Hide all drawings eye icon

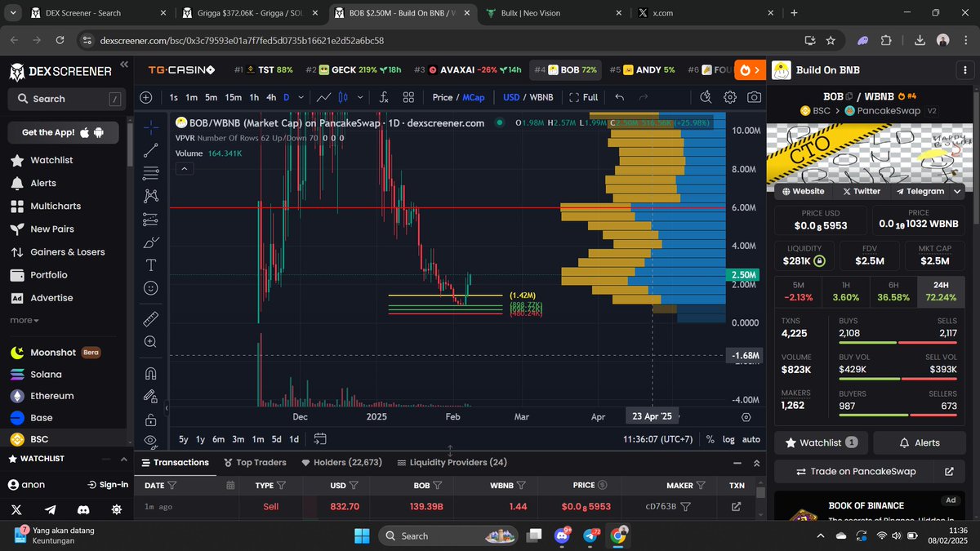[x=151, y=441]
